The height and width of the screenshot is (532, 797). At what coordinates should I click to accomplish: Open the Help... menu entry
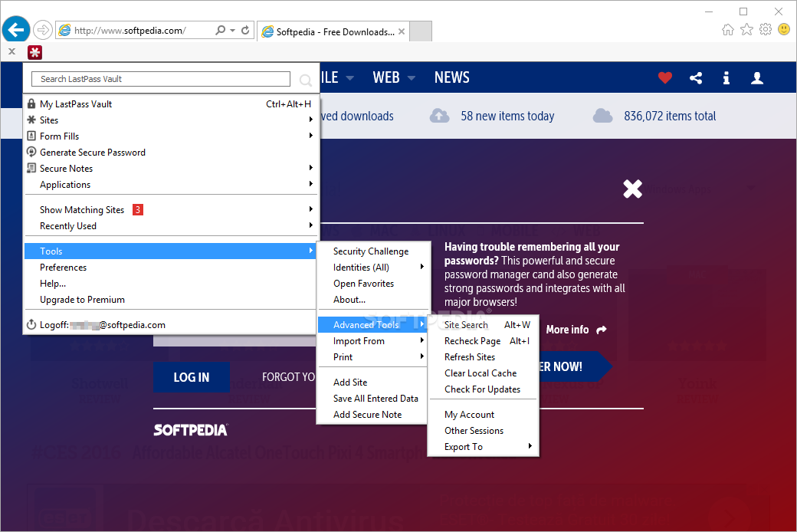click(171, 284)
